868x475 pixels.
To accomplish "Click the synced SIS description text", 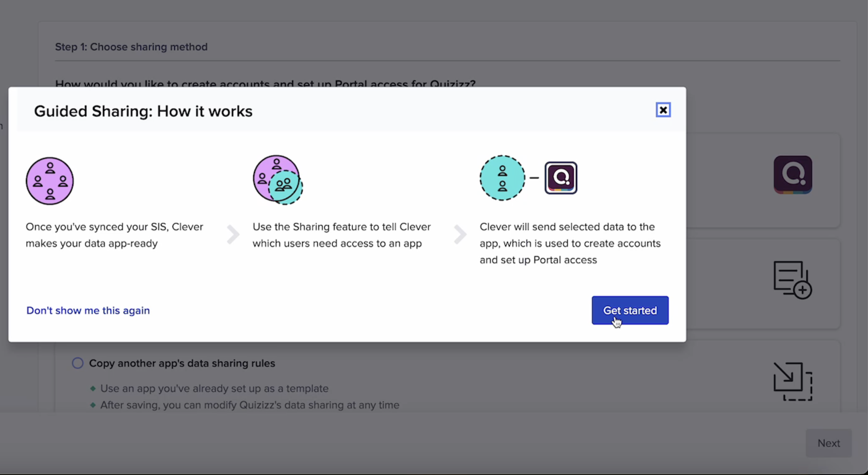I will click(x=114, y=235).
